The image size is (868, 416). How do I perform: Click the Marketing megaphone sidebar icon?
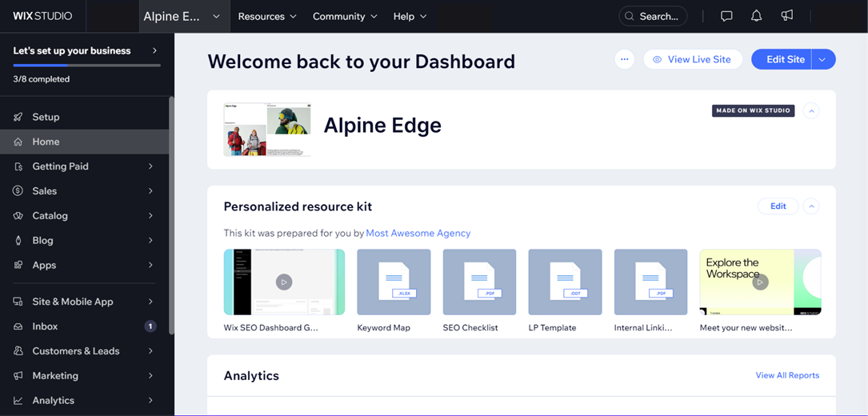(18, 375)
